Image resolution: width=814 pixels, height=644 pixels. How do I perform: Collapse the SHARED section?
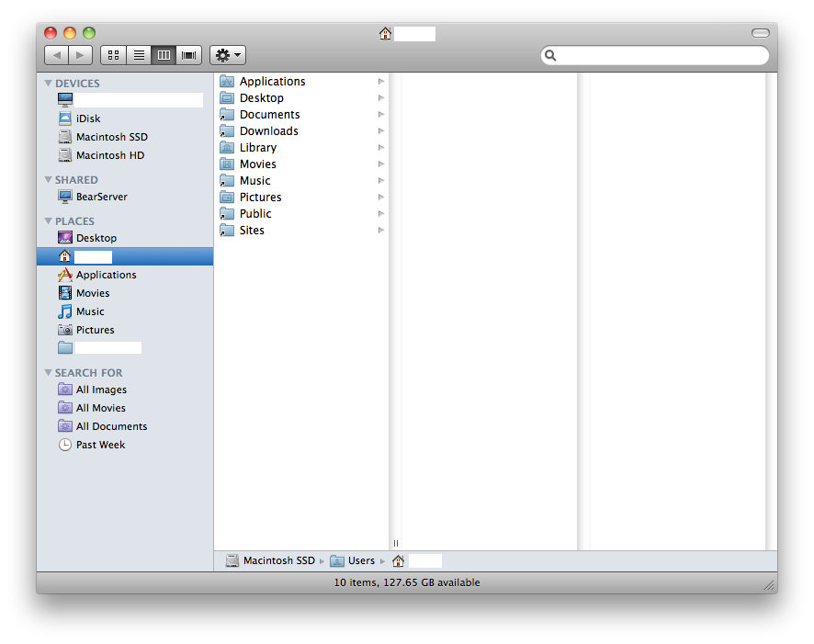[x=49, y=179]
